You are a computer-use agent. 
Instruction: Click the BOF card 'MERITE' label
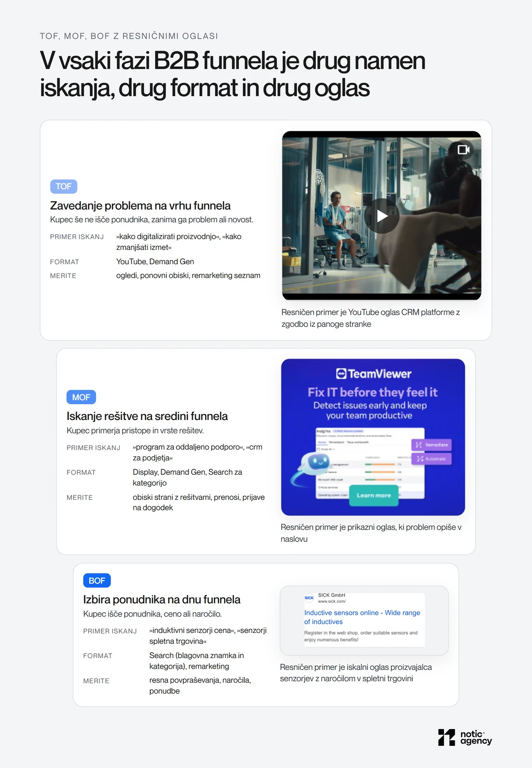(x=96, y=681)
